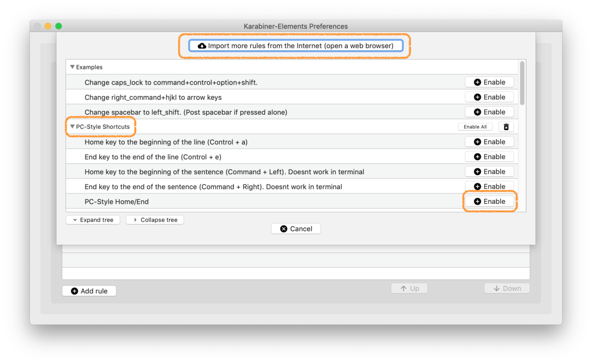Image resolution: width=592 pixels, height=364 pixels.
Task: Select the Home key Control + a rule row
Action: (292, 142)
